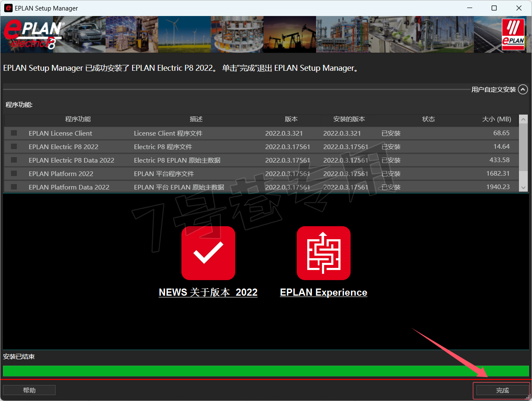Click the 用户自定义安装 label
Viewport: 532px width, 401px height.
click(x=494, y=89)
